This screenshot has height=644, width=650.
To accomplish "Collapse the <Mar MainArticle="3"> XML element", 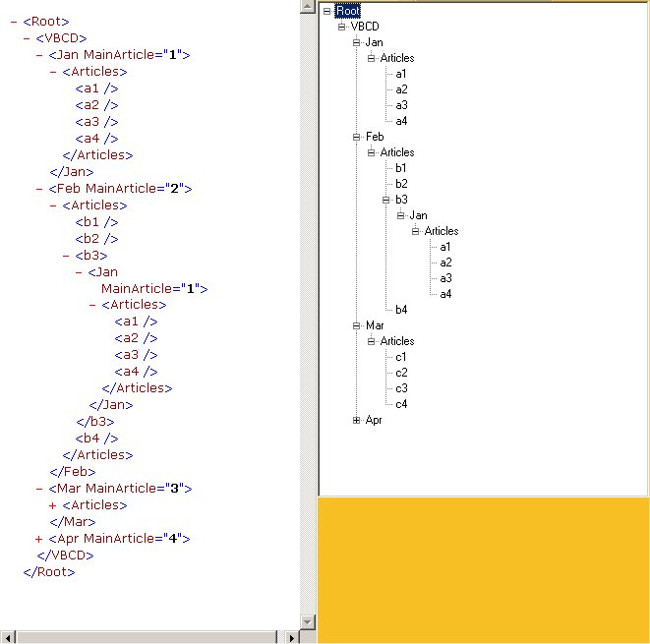I will pos(39,489).
